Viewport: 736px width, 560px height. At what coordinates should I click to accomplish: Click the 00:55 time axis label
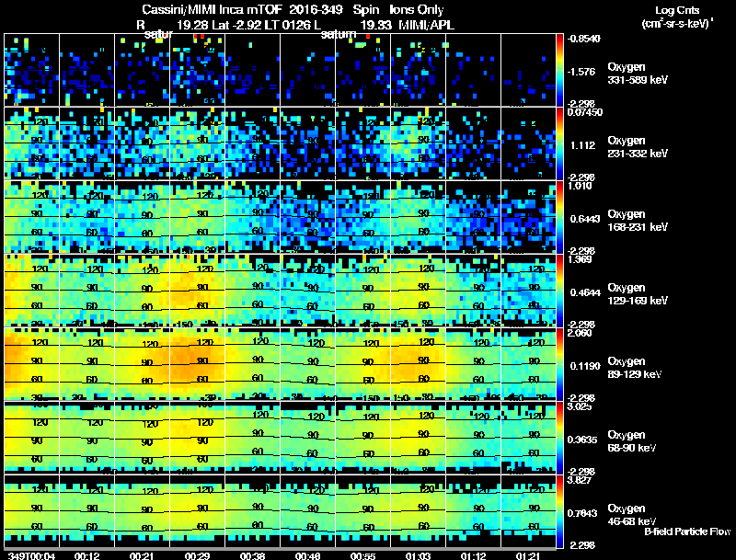[x=362, y=556]
